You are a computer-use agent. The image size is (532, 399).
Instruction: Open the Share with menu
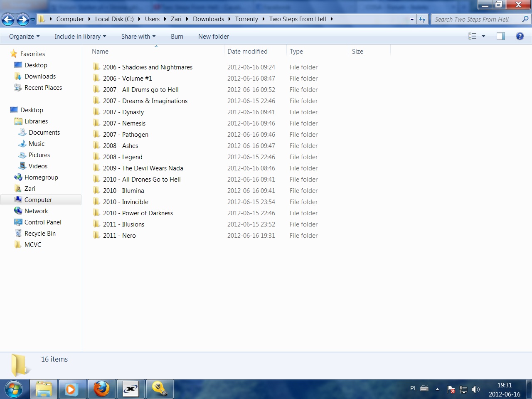tap(138, 37)
